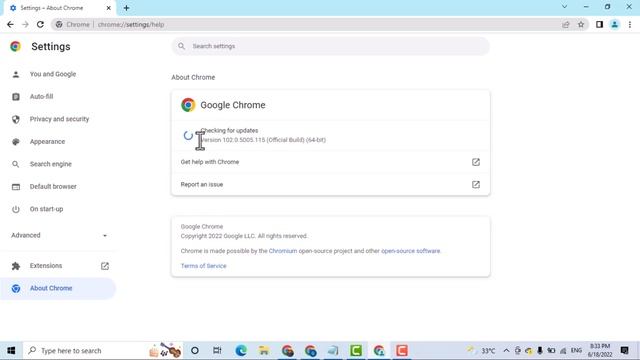640x360 pixels.
Task: Click the Search settings field
Action: click(x=330, y=46)
